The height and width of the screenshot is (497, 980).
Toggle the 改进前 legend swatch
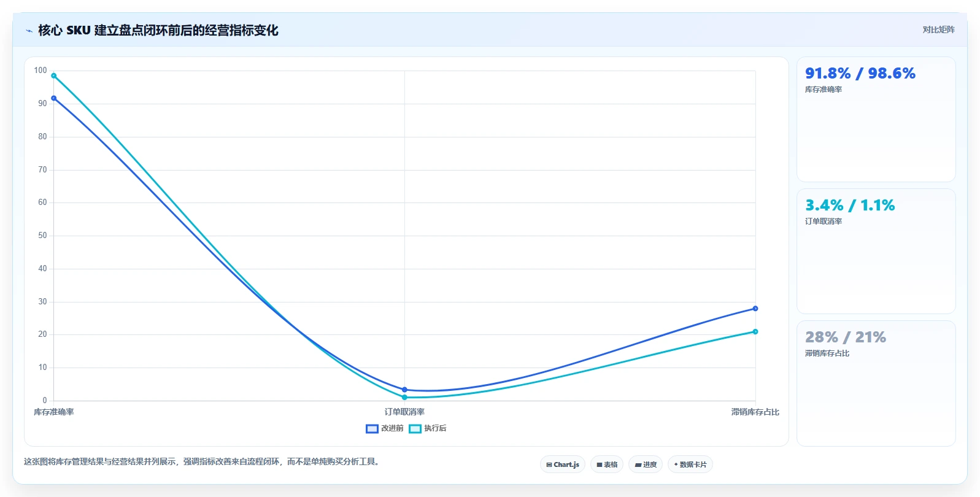pos(372,428)
